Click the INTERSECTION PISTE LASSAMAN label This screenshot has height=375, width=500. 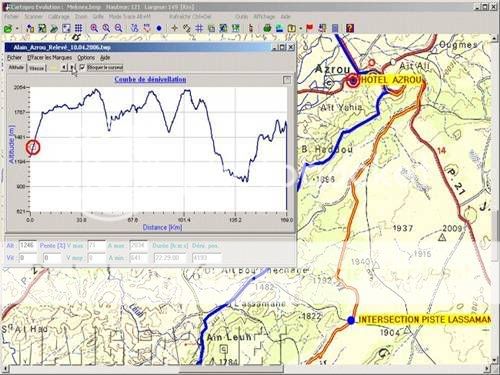click(x=424, y=319)
